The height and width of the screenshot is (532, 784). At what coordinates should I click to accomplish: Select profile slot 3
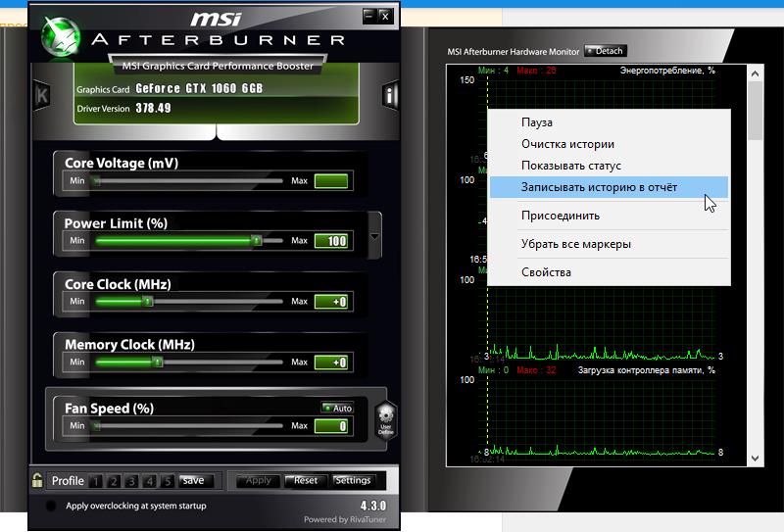131,481
